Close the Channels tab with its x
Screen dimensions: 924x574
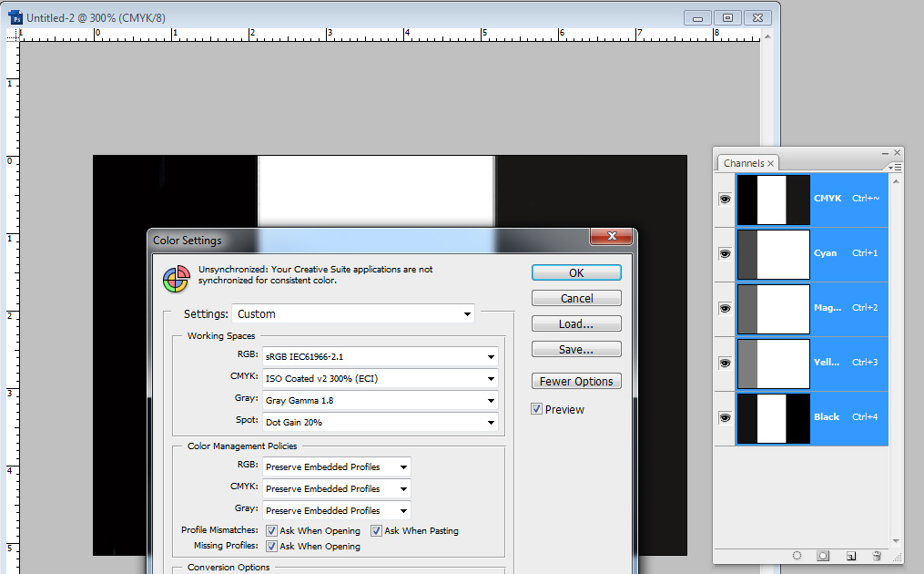tap(770, 163)
